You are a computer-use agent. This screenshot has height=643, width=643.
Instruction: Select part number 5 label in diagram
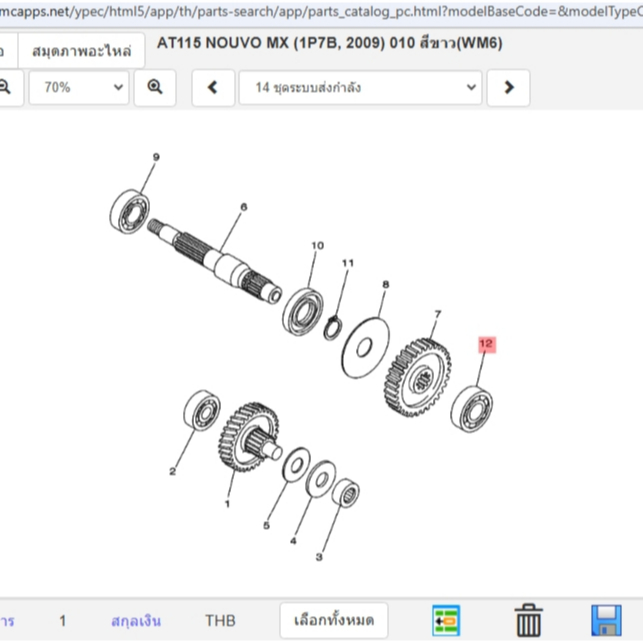(267, 525)
